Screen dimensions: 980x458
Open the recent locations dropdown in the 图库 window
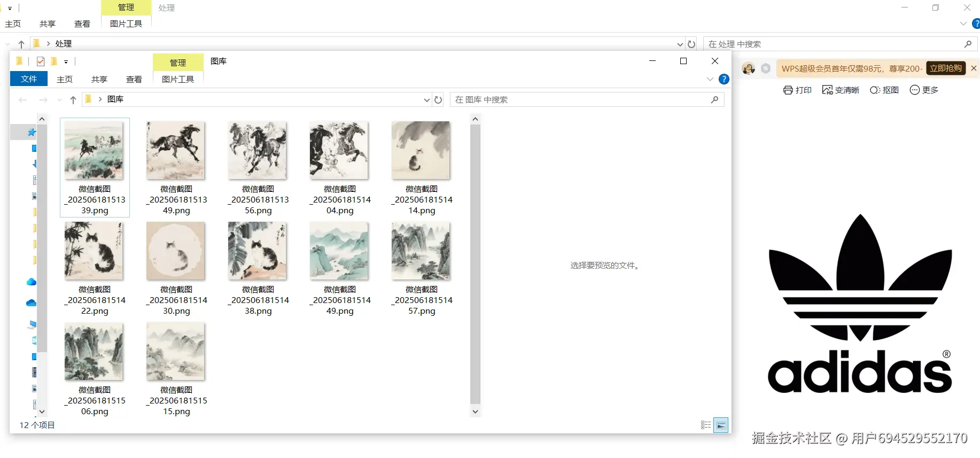[59, 100]
